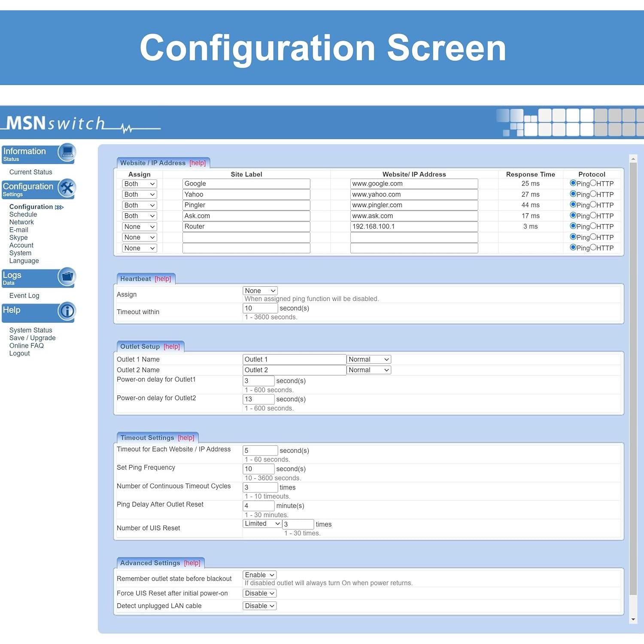The height and width of the screenshot is (644, 644).
Task: Click the Configuration tools icon
Action: coord(67,188)
